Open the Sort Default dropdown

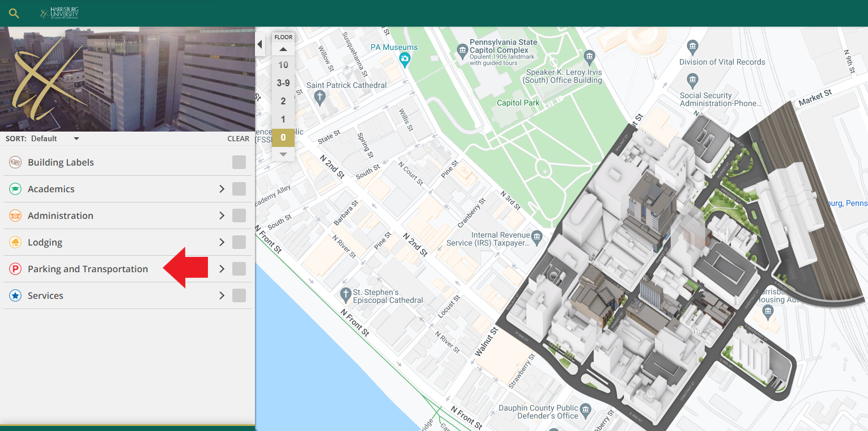click(x=55, y=138)
